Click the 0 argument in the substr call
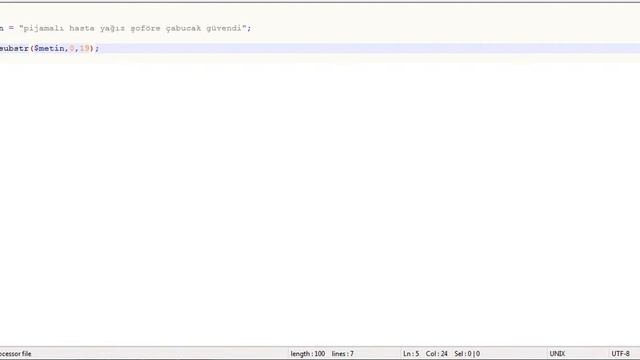The image size is (640, 360). pyautogui.click(x=72, y=49)
